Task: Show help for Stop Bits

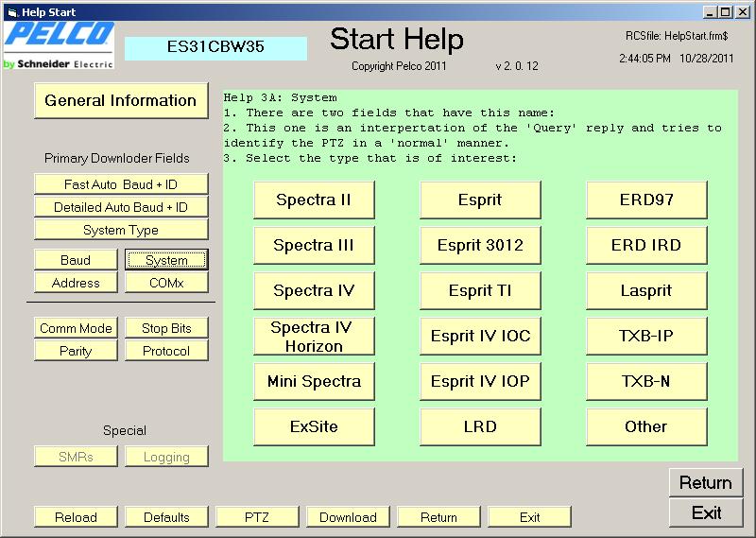Action: point(166,328)
